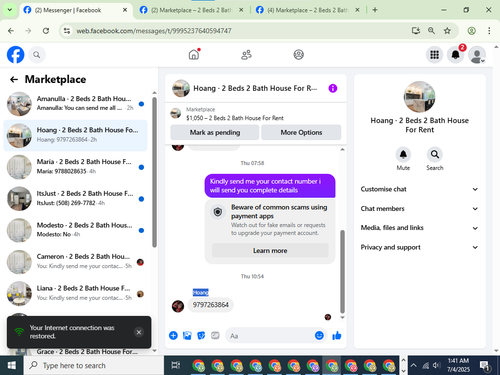Open Chrome three-dot menu

[x=489, y=31]
